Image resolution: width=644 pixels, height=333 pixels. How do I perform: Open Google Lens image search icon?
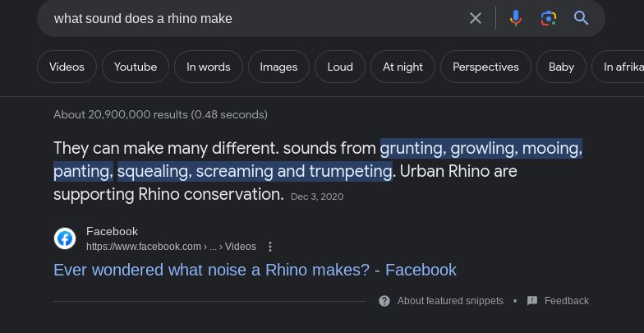point(549,18)
